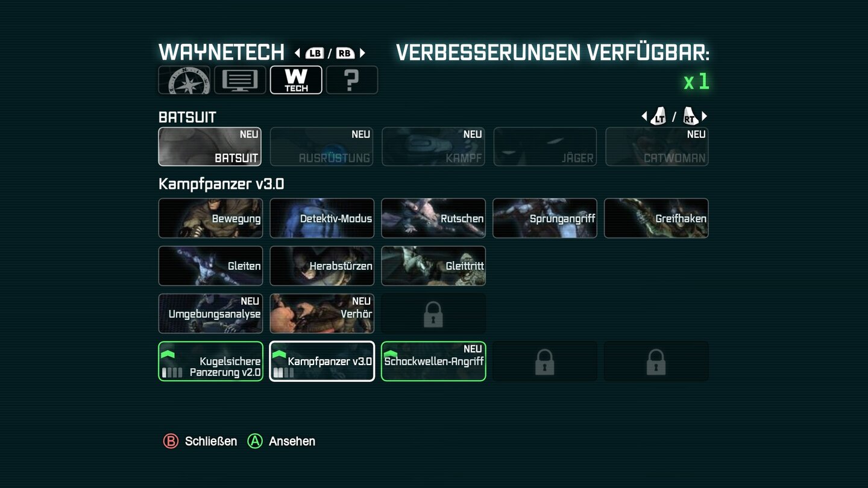Image resolution: width=868 pixels, height=488 pixels.
Task: Click the red B Schließen icon
Action: tap(171, 442)
